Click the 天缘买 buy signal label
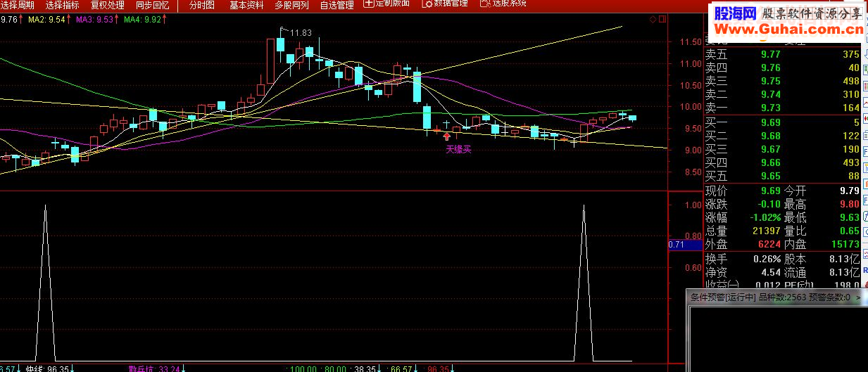The width and height of the screenshot is (868, 372). (x=458, y=150)
